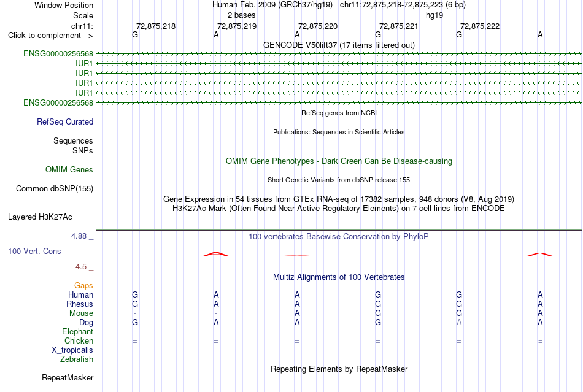
Task: Open 'Short Genetic Variants from dbSNP release 155' title
Action: point(339,180)
